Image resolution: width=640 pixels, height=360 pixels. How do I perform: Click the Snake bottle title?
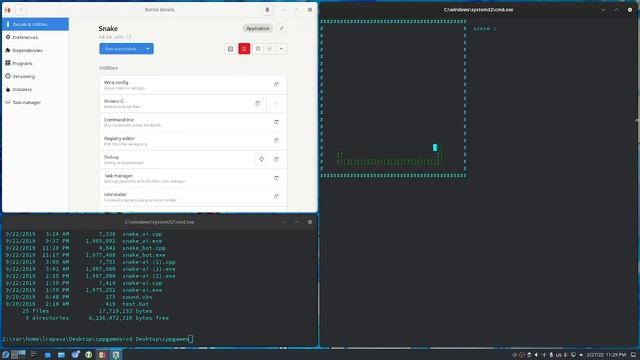pyautogui.click(x=108, y=29)
